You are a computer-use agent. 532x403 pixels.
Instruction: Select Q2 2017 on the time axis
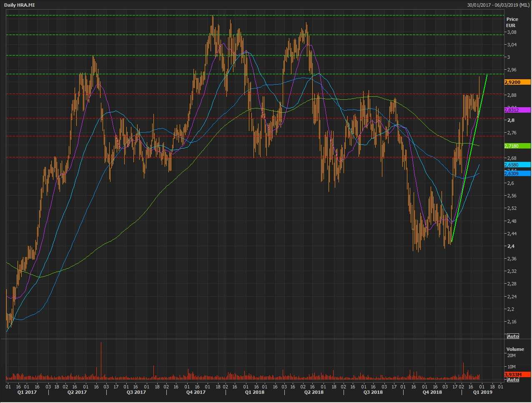[x=77, y=392]
